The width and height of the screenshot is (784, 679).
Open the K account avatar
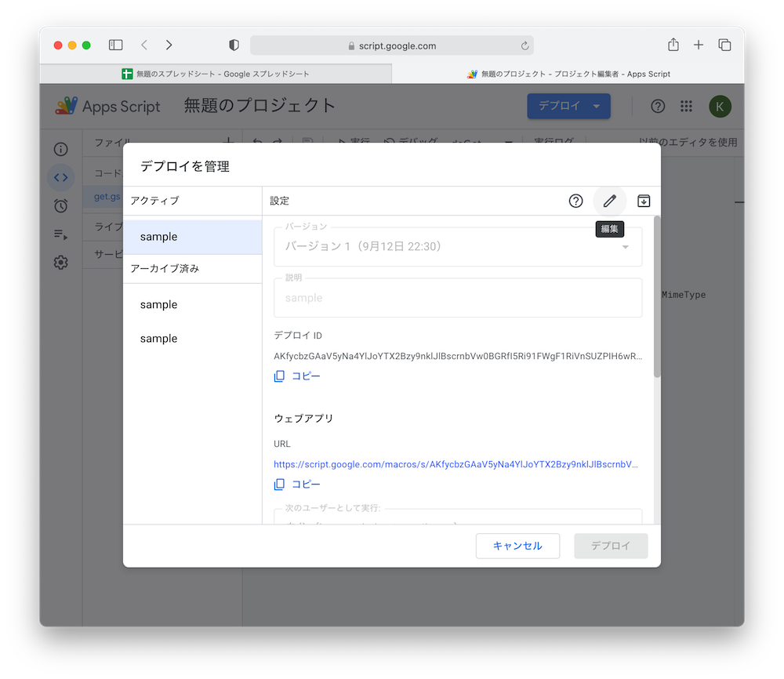(720, 106)
